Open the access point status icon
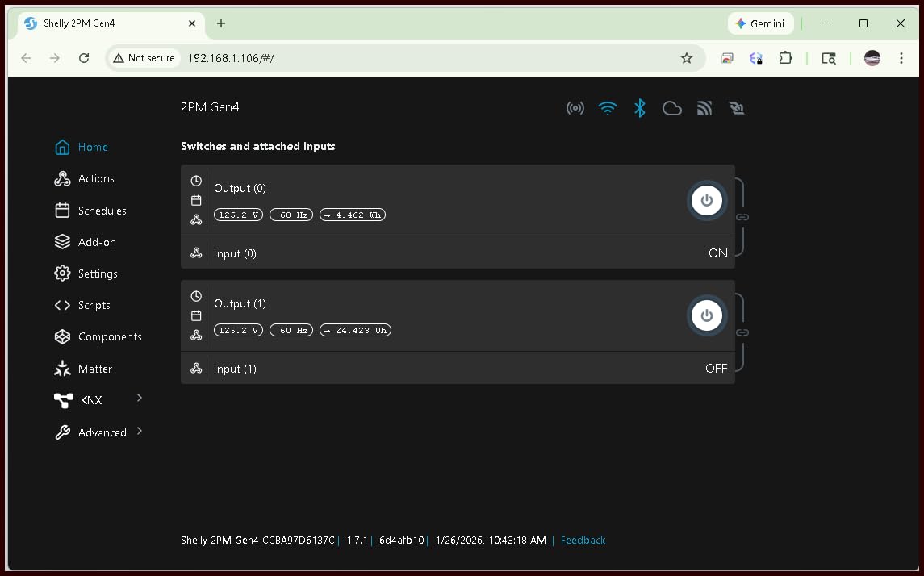Viewport: 924px width, 576px height. [575, 108]
